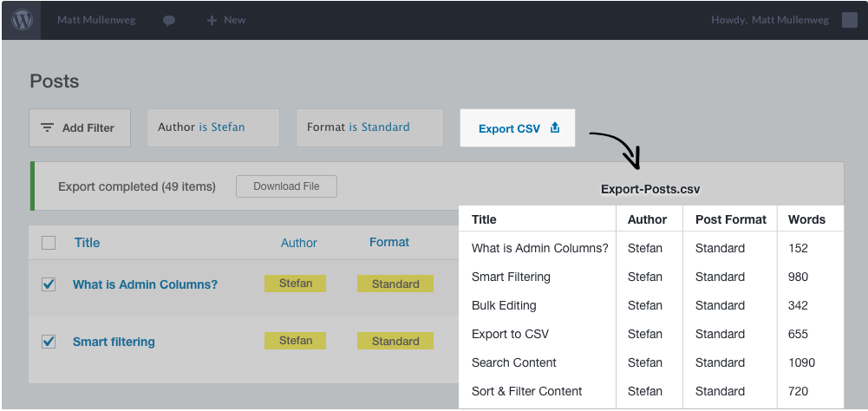This screenshot has width=868, height=411.
Task: Click the CSV Title column header
Action: click(484, 219)
